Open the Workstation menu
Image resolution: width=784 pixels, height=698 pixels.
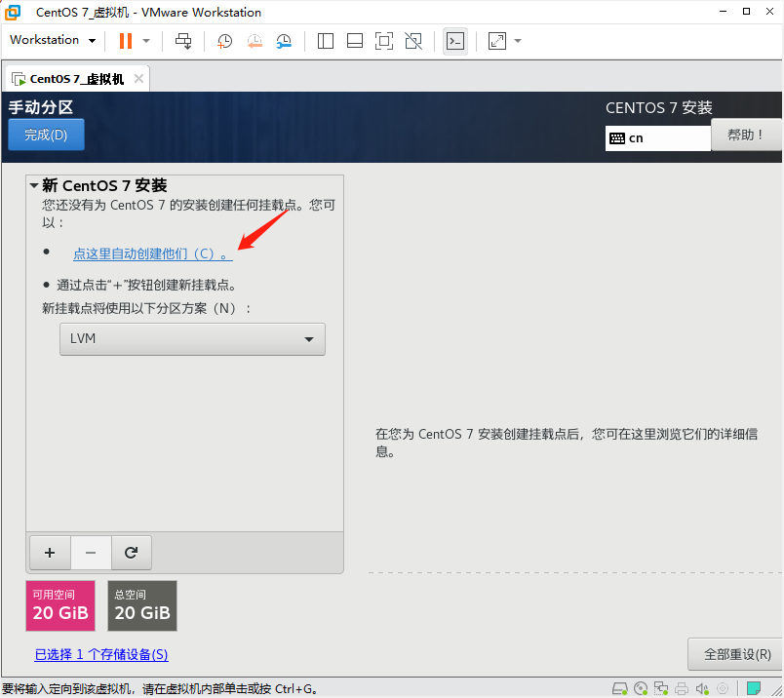tap(53, 40)
